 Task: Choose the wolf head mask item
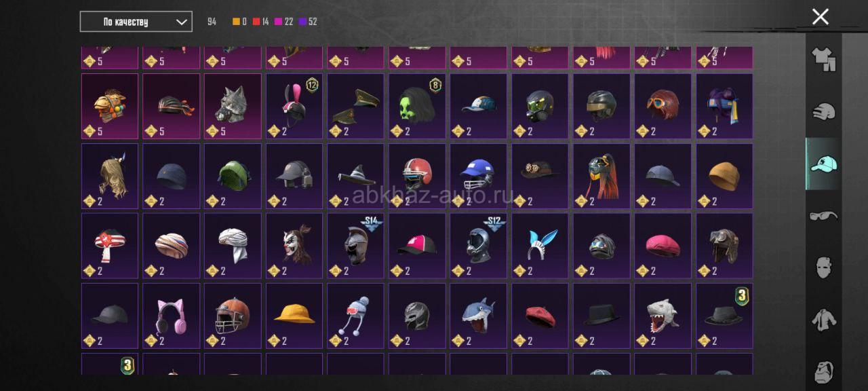(x=233, y=106)
